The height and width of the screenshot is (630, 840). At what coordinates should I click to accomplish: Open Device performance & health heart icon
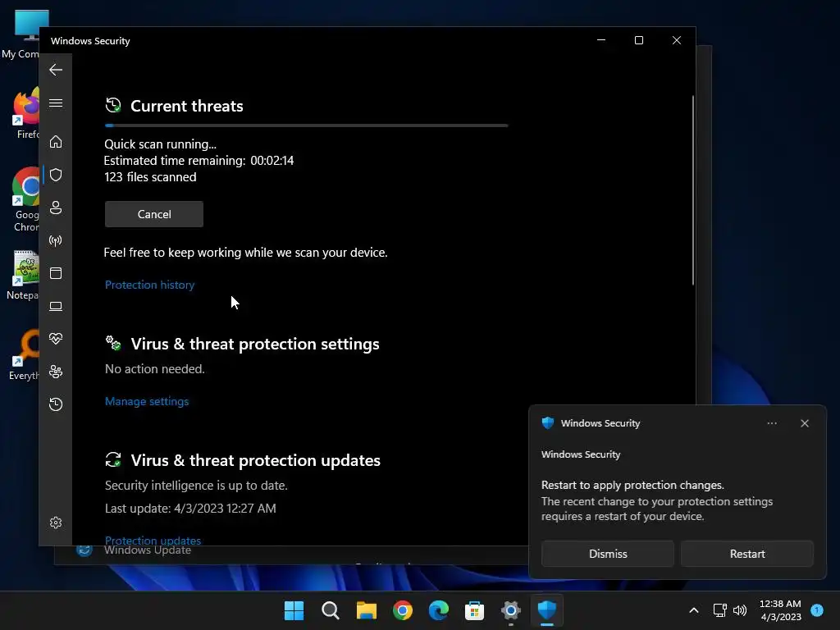56,339
